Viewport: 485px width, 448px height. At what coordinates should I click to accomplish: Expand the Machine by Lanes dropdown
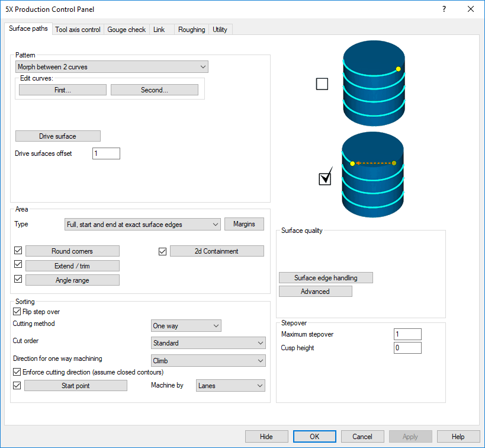(x=230, y=386)
